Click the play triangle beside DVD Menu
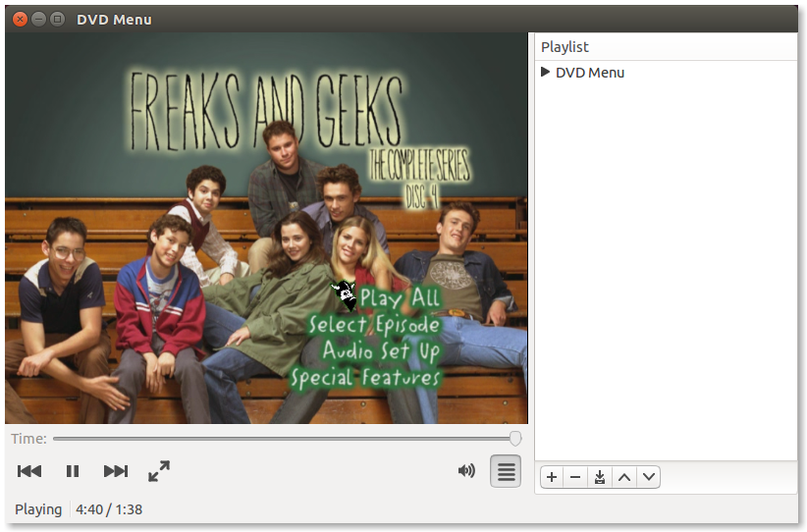 (x=545, y=72)
